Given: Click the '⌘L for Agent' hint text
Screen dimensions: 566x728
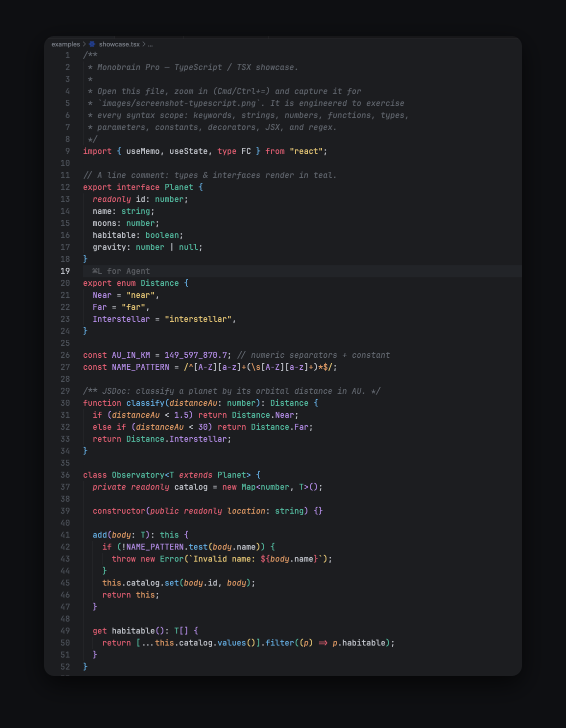Looking at the screenshot, I should (x=121, y=271).
